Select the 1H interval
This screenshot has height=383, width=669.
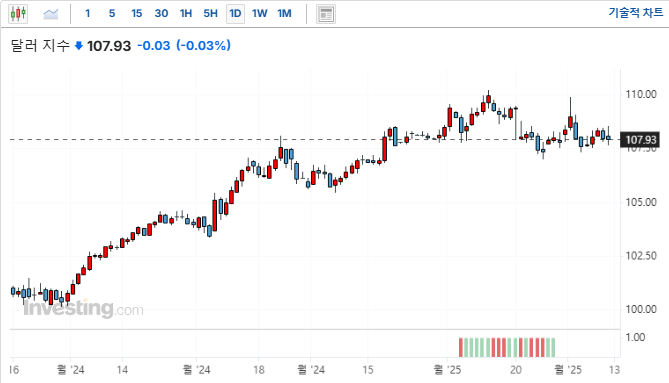pos(186,13)
